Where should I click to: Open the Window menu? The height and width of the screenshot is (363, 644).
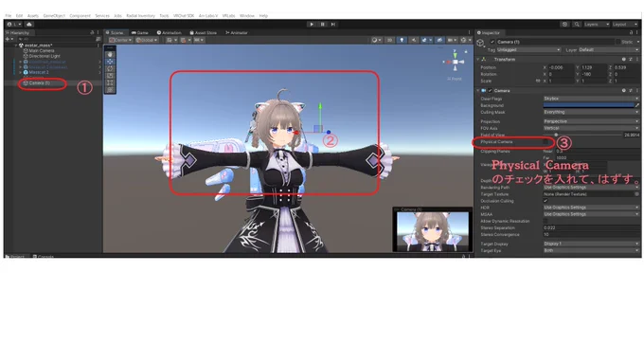point(247,15)
